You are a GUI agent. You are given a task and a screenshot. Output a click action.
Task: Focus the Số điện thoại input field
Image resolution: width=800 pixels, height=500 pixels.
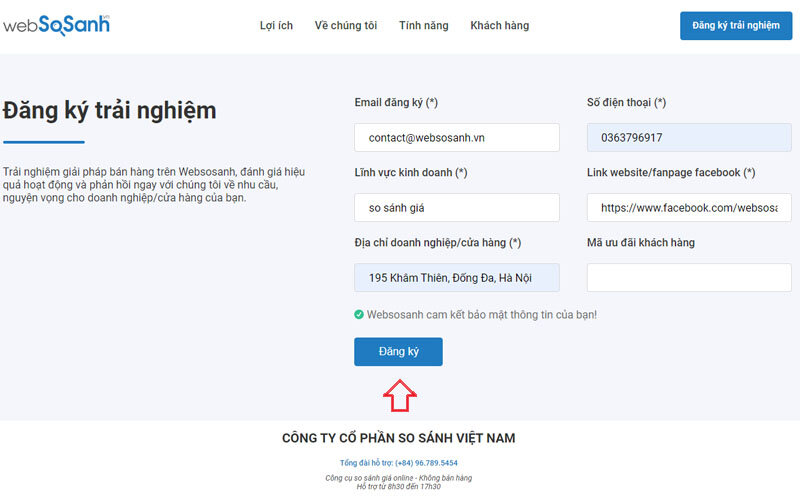pyautogui.click(x=689, y=137)
